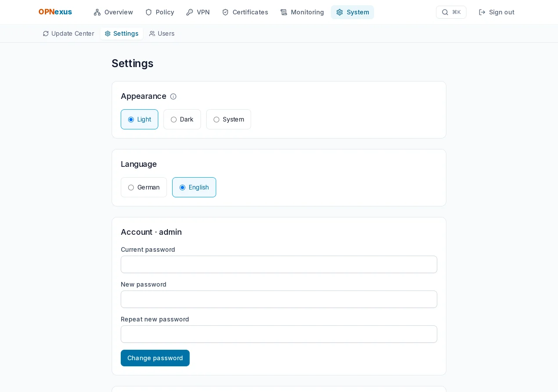
Task: Click the Sign out text
Action: [502, 12]
